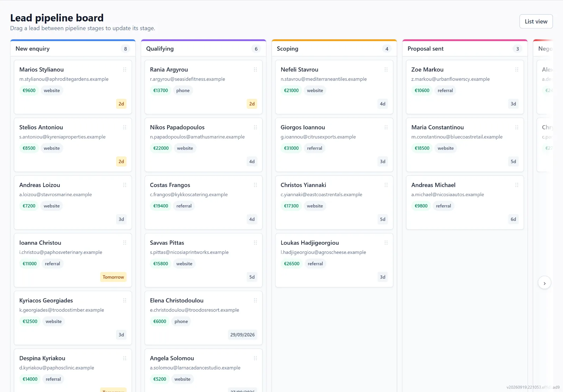The width and height of the screenshot is (563, 392).
Task: Click the New enquiry column header
Action: click(73, 49)
